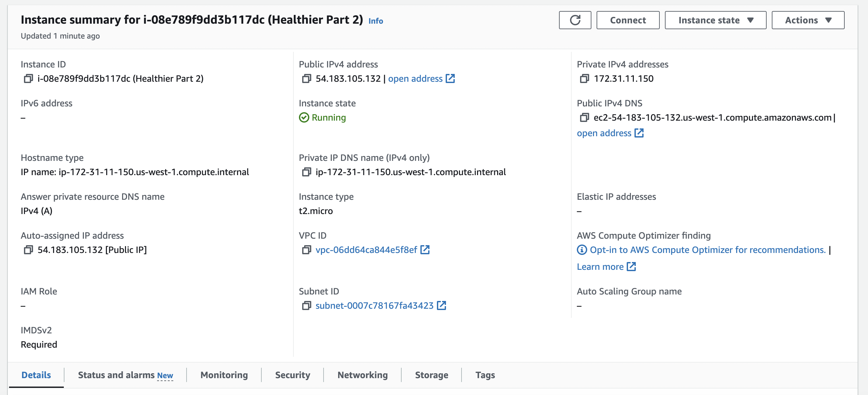Copy the Subnet ID

point(306,305)
